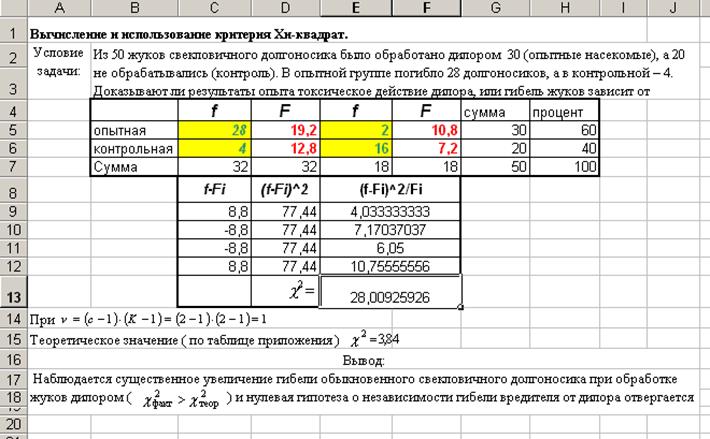Click the 'f-Fi' heading cell
This screenshot has height=439, width=710.
point(215,189)
